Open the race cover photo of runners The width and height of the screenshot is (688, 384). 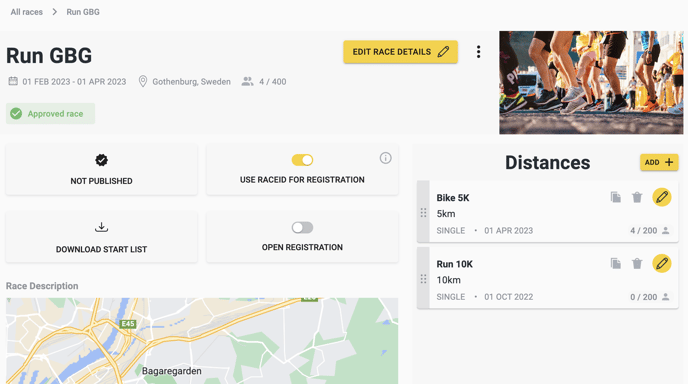(x=591, y=83)
